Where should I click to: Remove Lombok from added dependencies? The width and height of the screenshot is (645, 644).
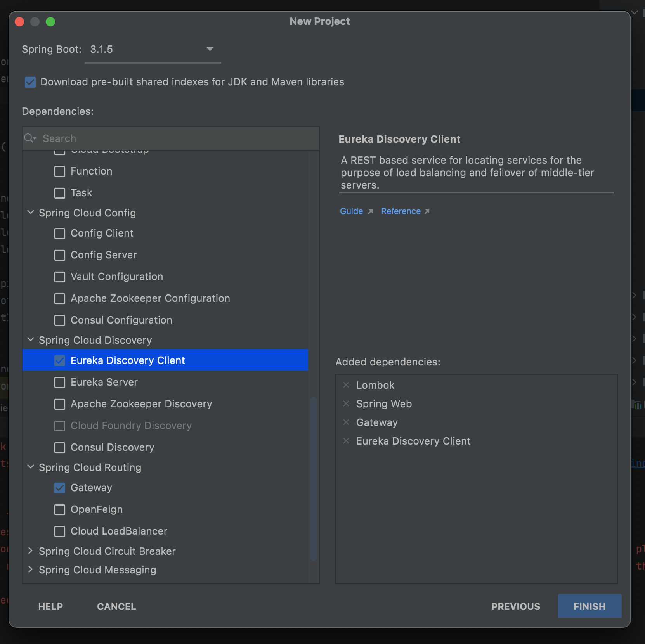click(346, 385)
